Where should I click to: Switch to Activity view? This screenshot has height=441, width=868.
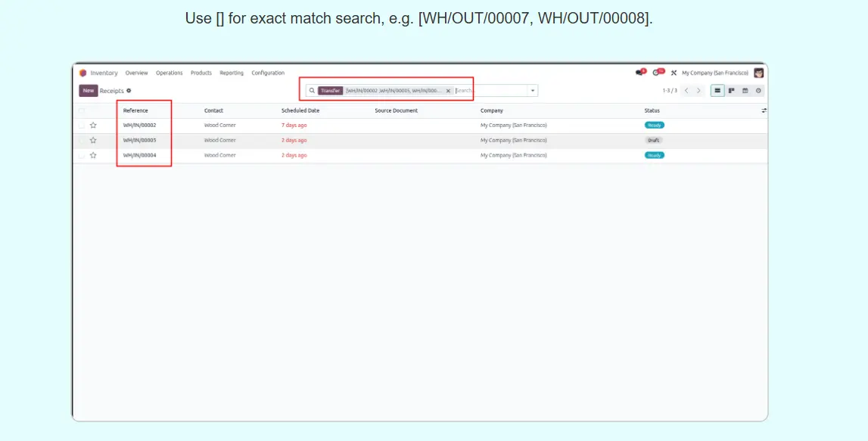[758, 91]
